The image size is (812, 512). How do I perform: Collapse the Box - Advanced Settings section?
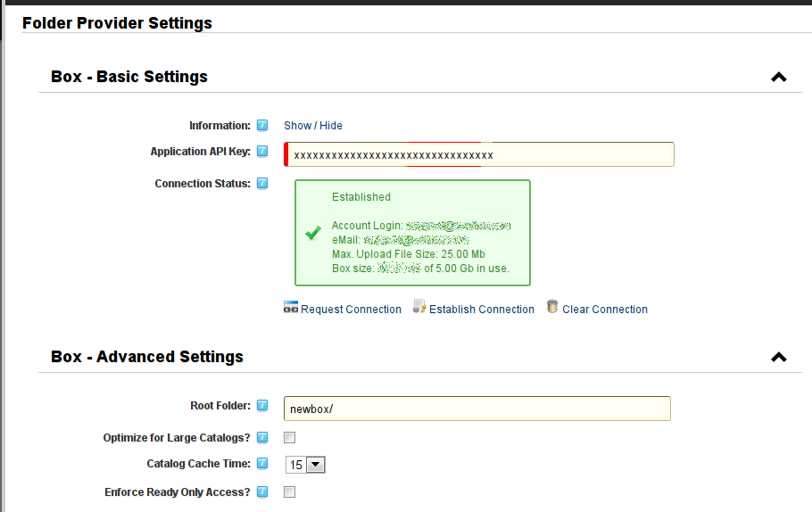coord(778,357)
